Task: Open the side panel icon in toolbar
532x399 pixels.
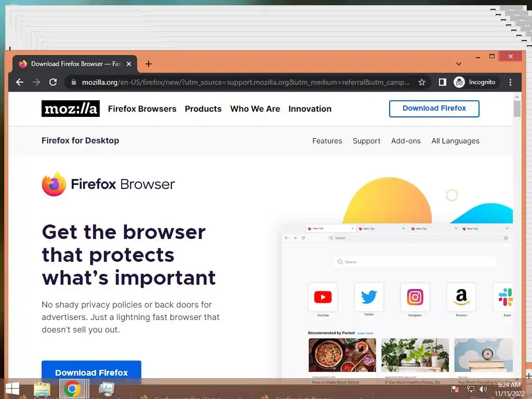Action: pos(443,82)
